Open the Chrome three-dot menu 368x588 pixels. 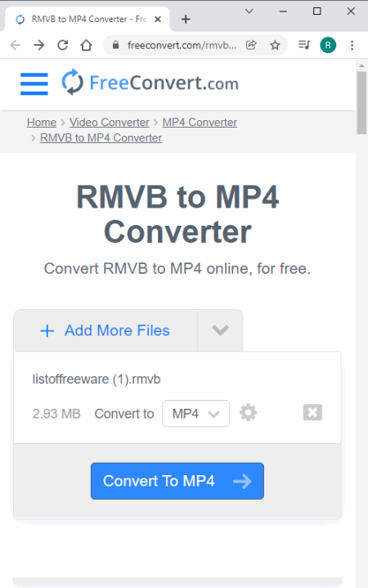(x=352, y=45)
